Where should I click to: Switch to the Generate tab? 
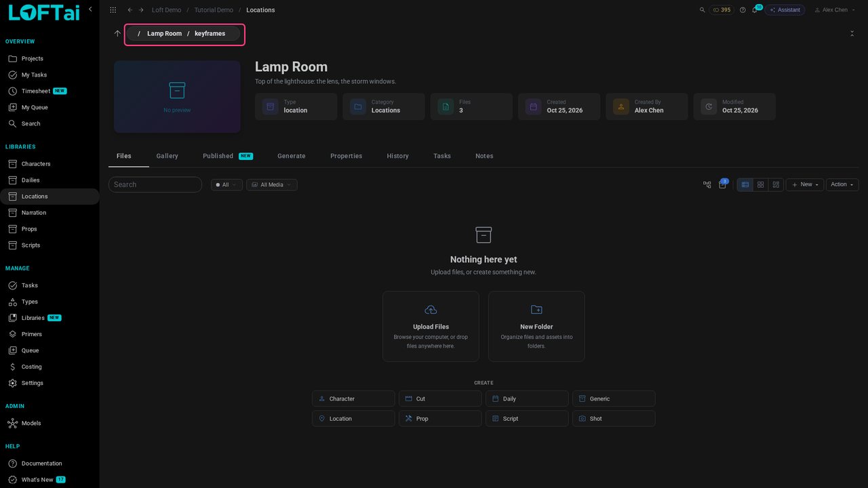point(292,156)
